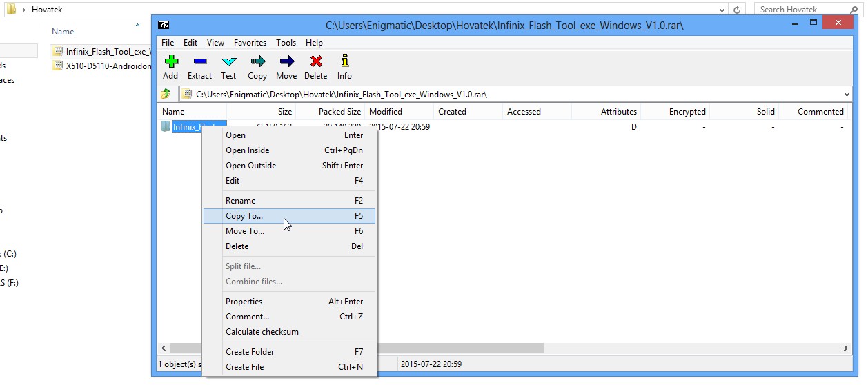The width and height of the screenshot is (868, 385).
Task: Sort by the Accessed column header
Action: (x=537, y=112)
